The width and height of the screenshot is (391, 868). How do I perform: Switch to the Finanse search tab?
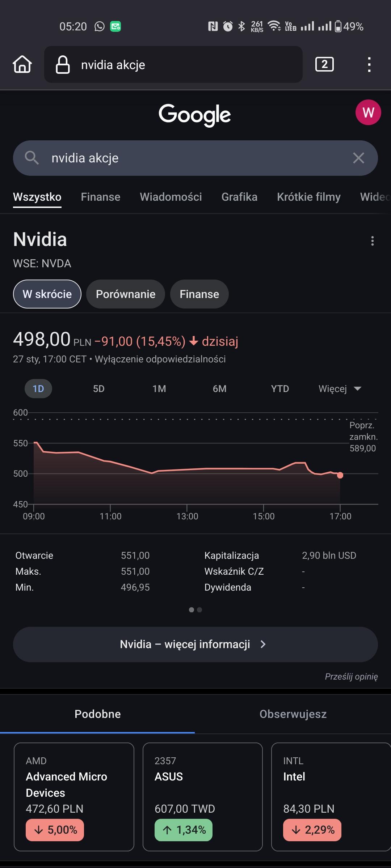100,197
